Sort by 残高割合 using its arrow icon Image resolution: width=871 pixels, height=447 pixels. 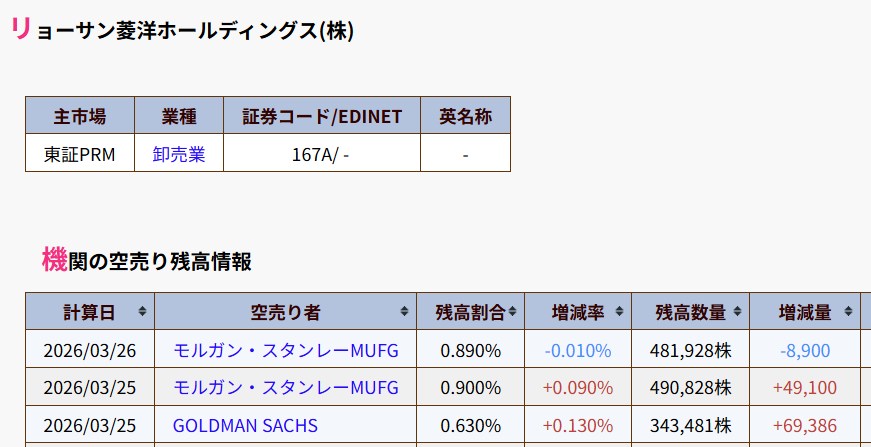(512, 312)
